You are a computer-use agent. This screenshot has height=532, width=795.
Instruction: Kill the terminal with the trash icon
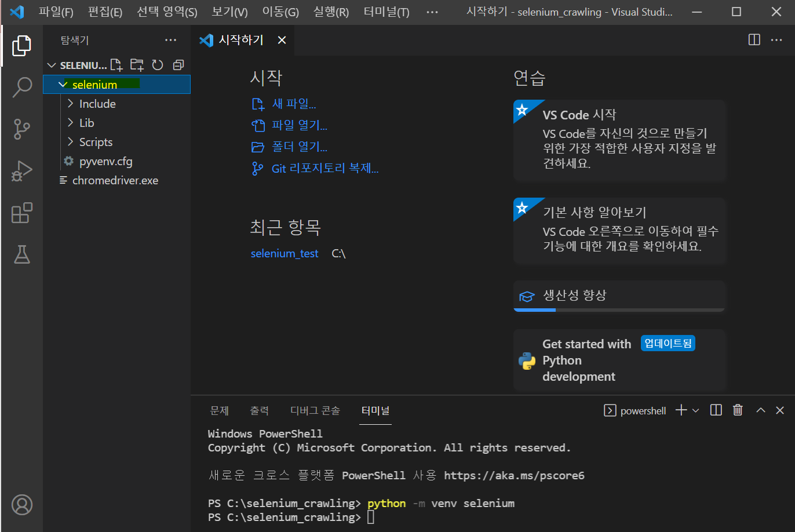point(738,410)
